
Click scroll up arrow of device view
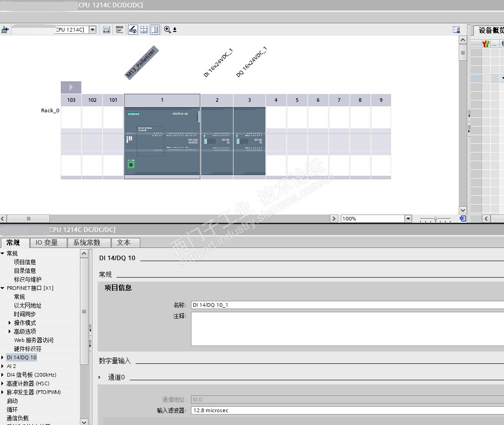463,40
